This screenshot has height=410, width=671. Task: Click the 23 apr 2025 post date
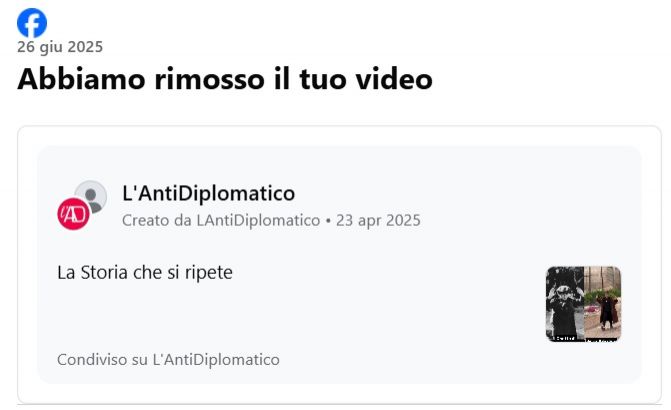(378, 220)
